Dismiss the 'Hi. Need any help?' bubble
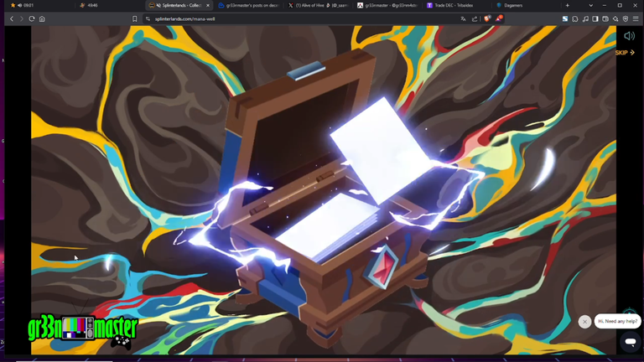The image size is (644, 362). tap(584, 322)
